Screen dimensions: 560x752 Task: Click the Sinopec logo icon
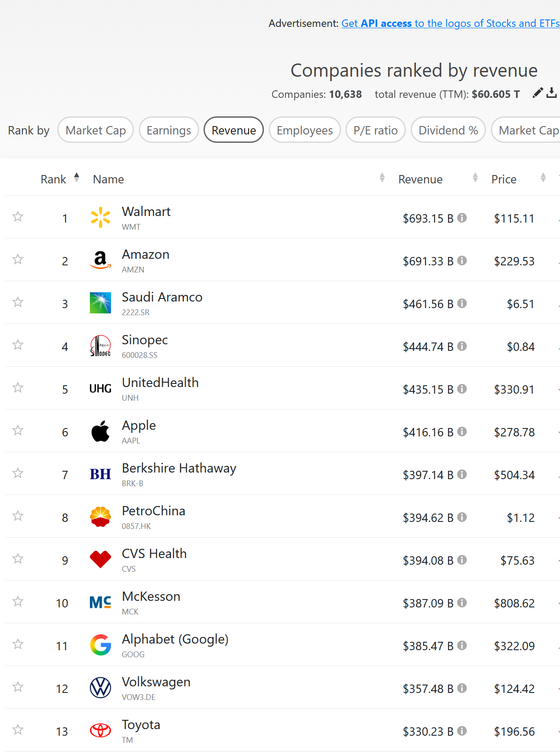click(100, 346)
